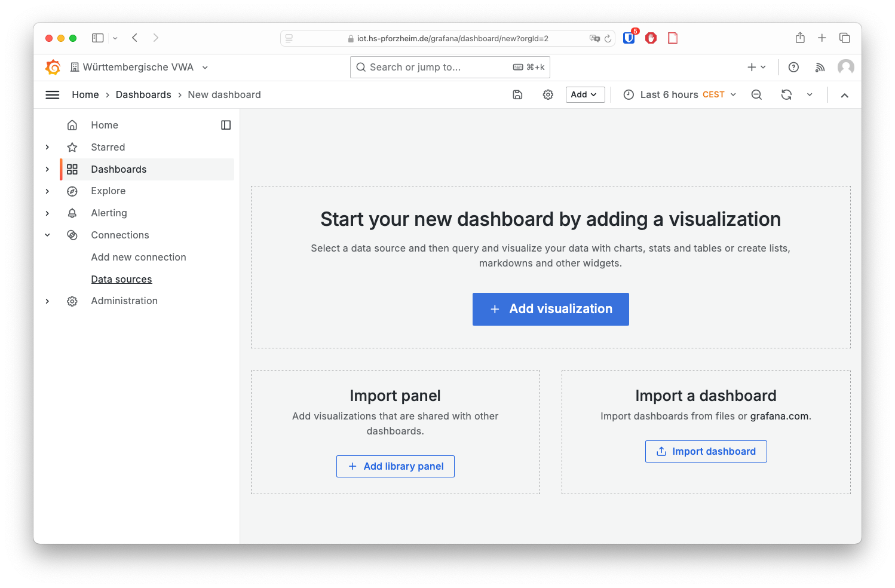Zoom out the time range with the magnifier icon
The image size is (895, 588).
pos(756,94)
